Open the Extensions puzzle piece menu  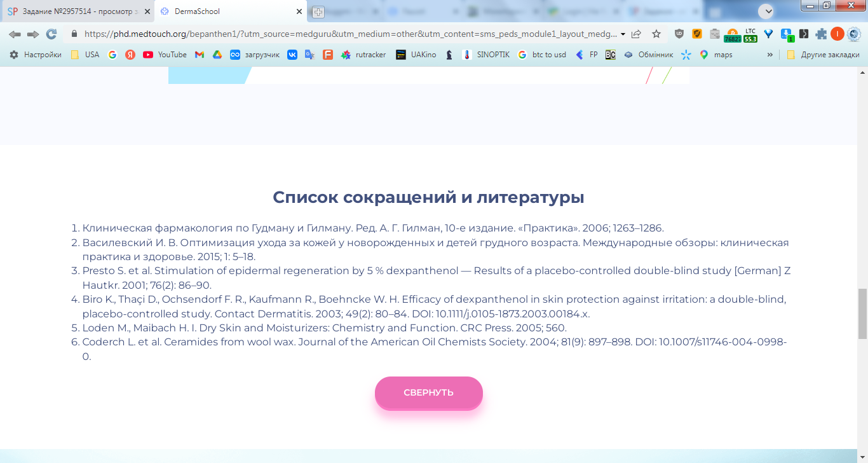click(822, 34)
